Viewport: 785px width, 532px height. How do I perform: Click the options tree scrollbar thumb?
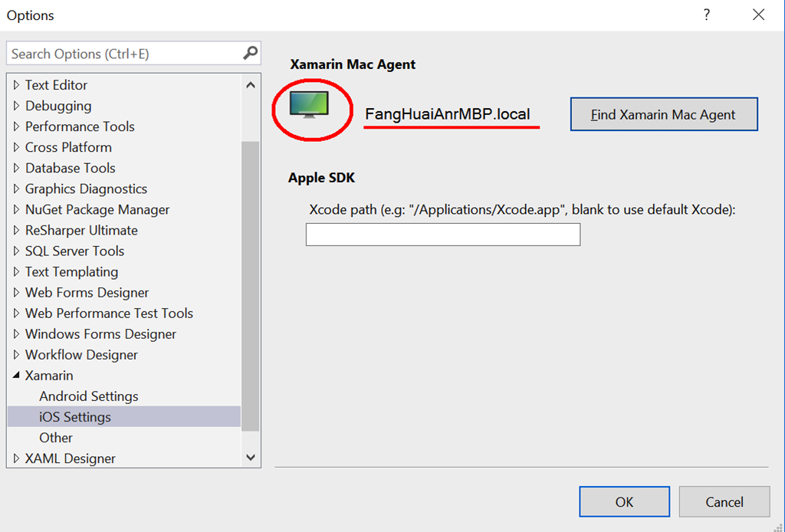(251, 286)
